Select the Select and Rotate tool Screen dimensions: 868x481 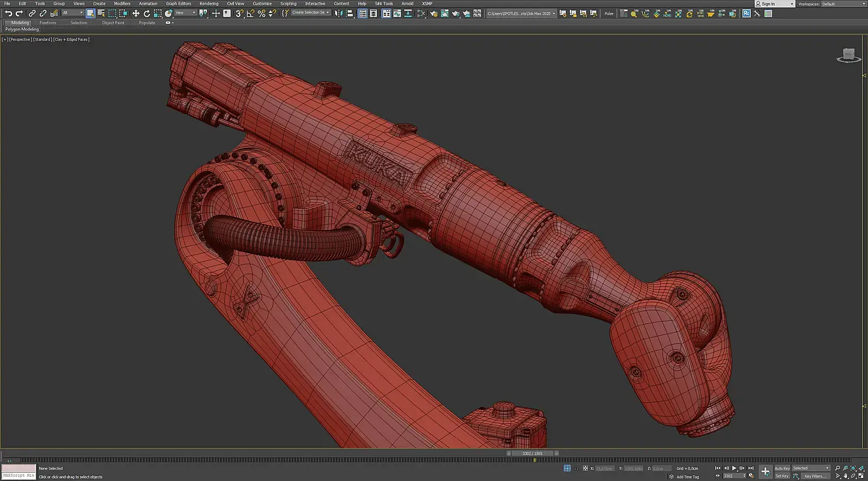[x=147, y=13]
